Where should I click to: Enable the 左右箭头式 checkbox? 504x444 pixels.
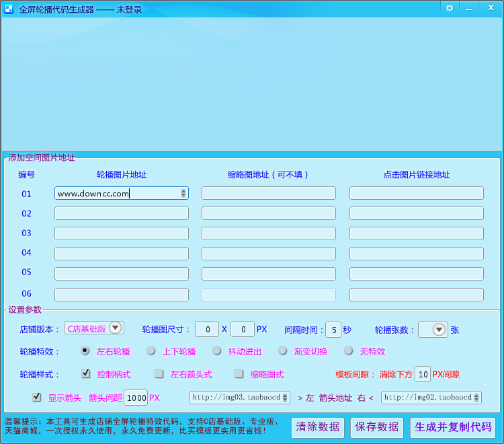[159, 373]
